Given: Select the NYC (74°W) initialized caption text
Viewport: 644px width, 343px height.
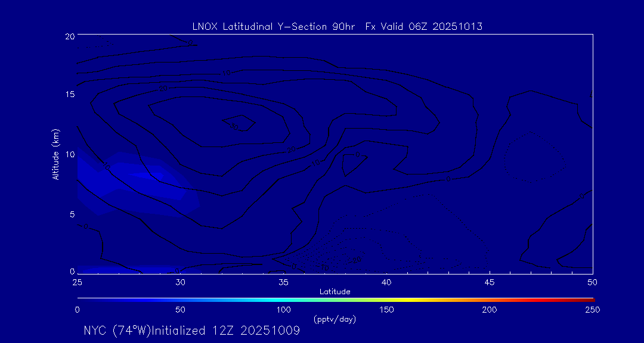Looking at the screenshot, I should pyautogui.click(x=191, y=331).
